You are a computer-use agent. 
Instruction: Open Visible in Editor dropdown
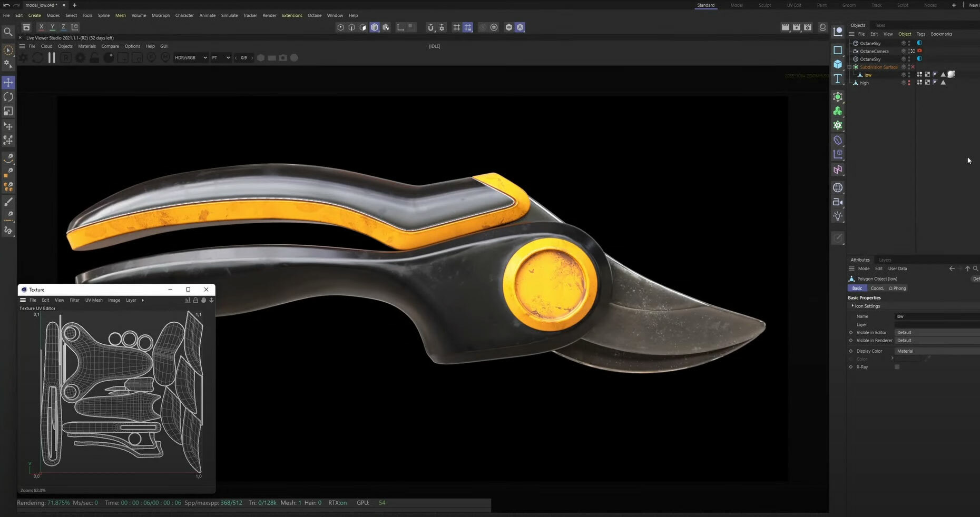point(937,333)
